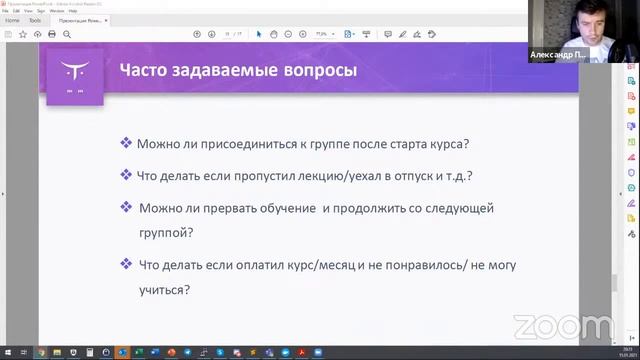Click the current page number field
Viewport: 640px width, 360px height.
227,34
